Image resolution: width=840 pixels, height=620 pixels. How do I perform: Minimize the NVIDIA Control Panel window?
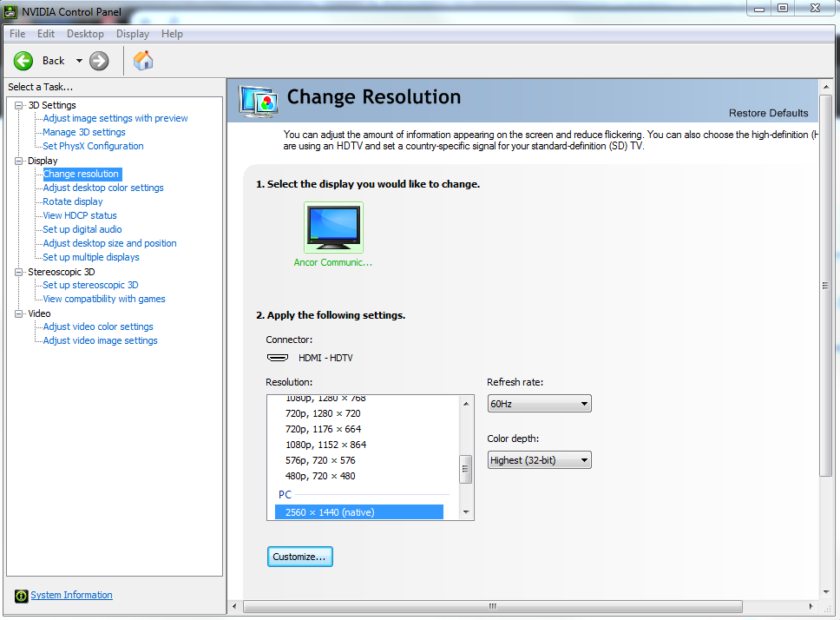tap(759, 8)
